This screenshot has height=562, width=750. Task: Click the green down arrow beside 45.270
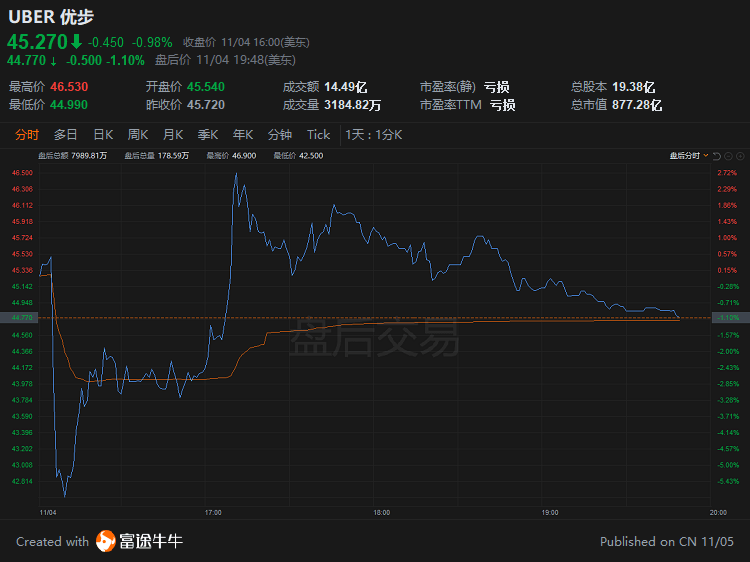(76, 42)
